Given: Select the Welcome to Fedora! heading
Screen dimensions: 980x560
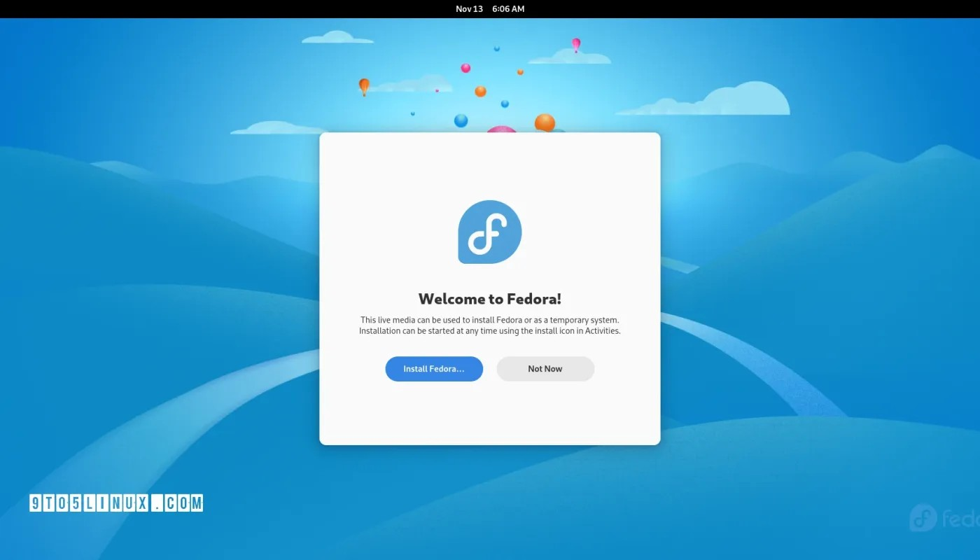Looking at the screenshot, I should [490, 299].
